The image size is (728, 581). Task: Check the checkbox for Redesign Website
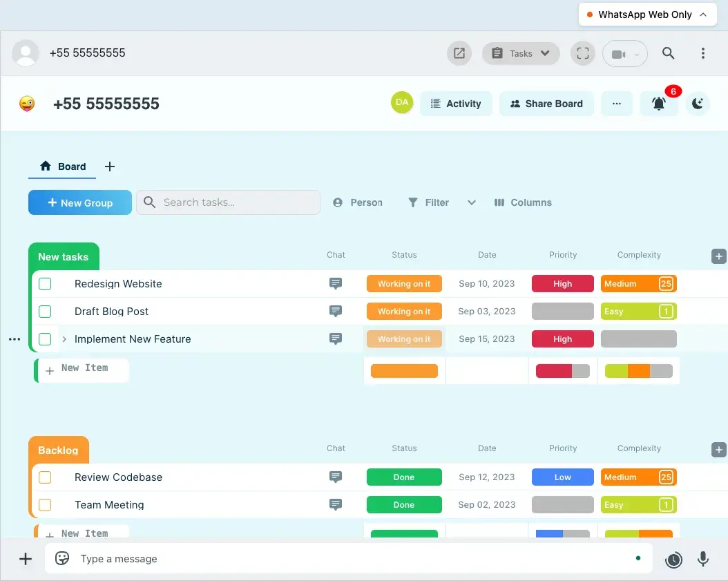click(45, 283)
